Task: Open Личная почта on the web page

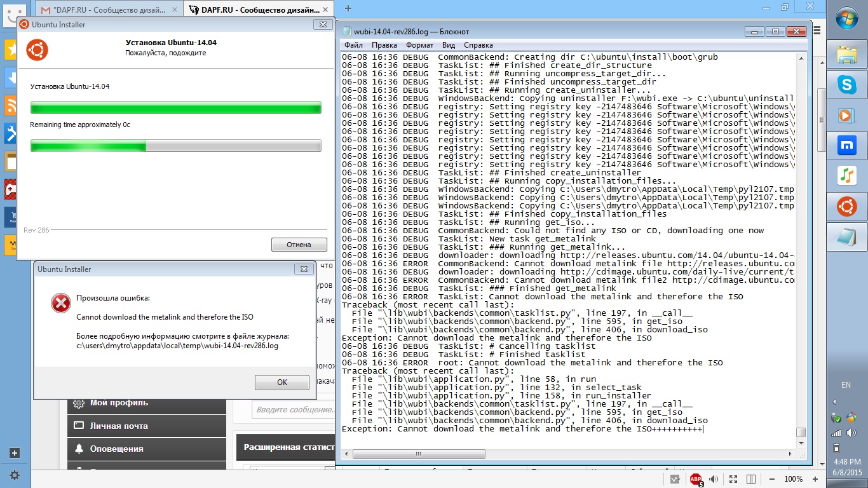Action: (x=147, y=426)
